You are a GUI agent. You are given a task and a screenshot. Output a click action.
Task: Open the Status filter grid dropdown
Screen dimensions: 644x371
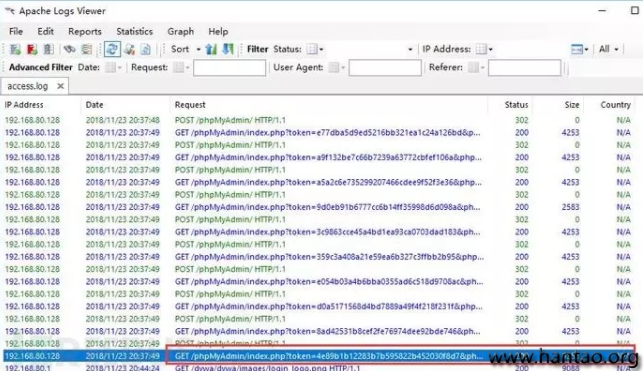tap(315, 49)
